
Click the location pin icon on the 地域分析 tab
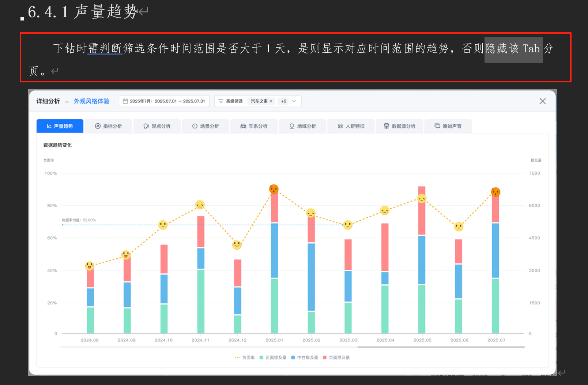pos(292,126)
